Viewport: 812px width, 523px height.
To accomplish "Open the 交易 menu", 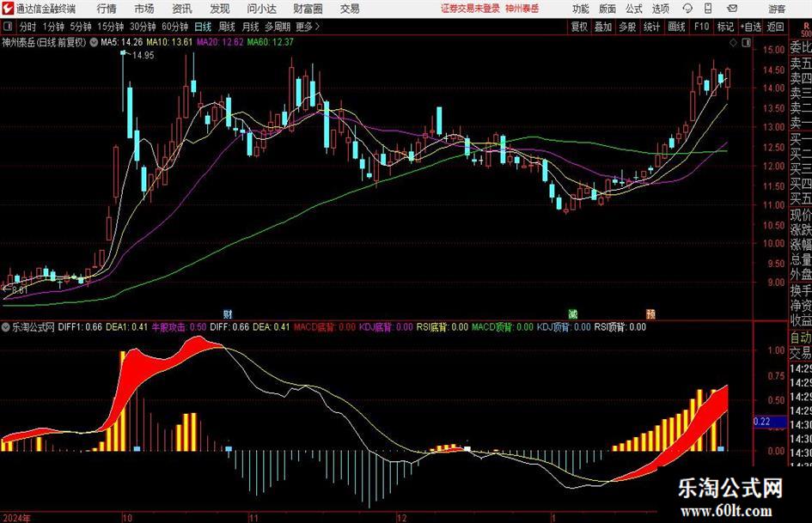I will click(350, 9).
